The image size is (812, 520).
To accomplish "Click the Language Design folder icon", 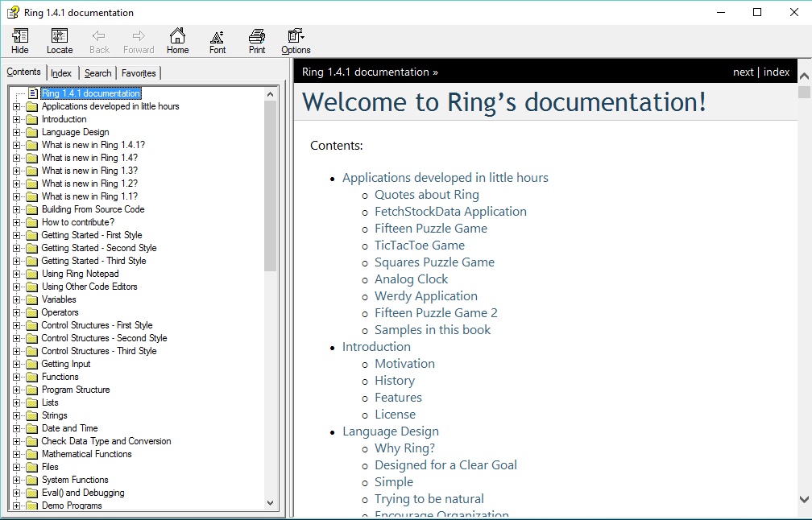I will 32,133.
